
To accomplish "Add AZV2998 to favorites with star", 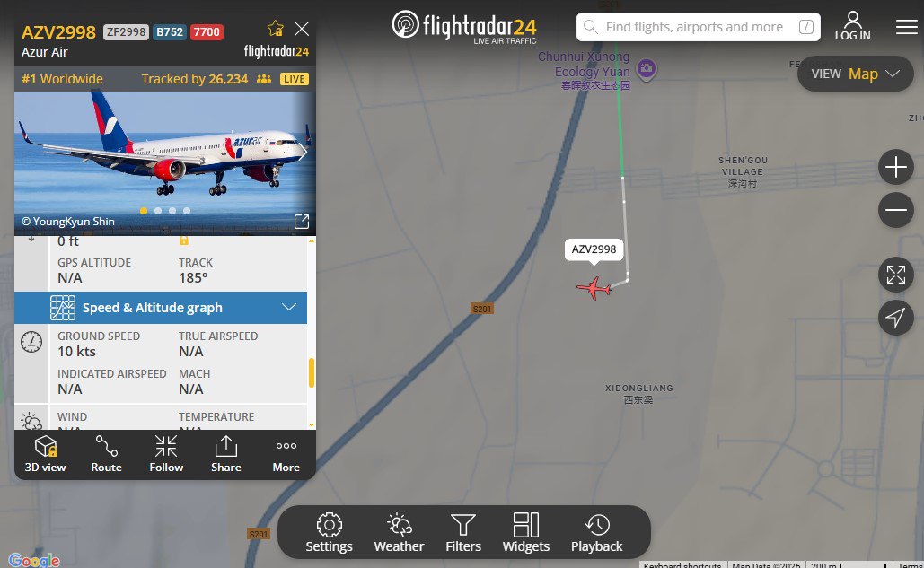I will [x=275, y=28].
